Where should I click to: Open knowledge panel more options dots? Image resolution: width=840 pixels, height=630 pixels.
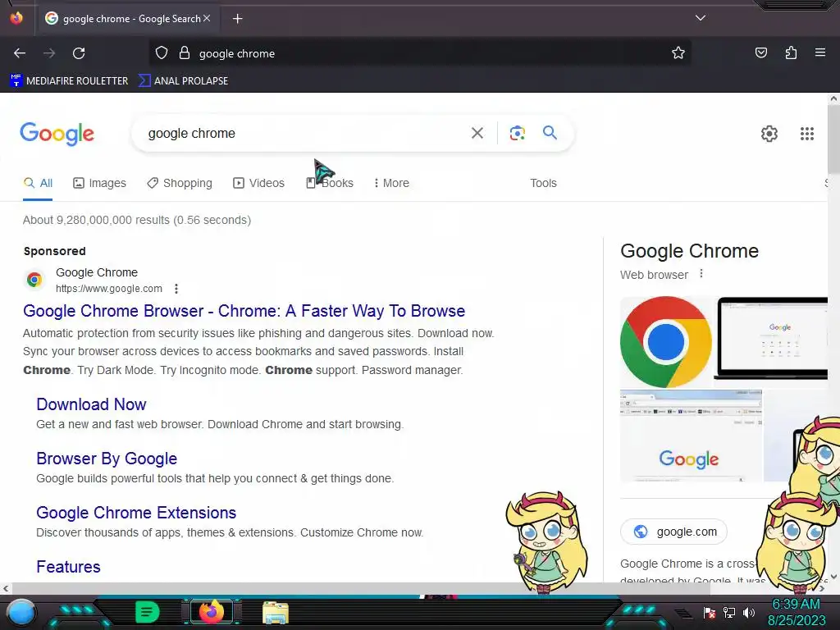(701, 274)
